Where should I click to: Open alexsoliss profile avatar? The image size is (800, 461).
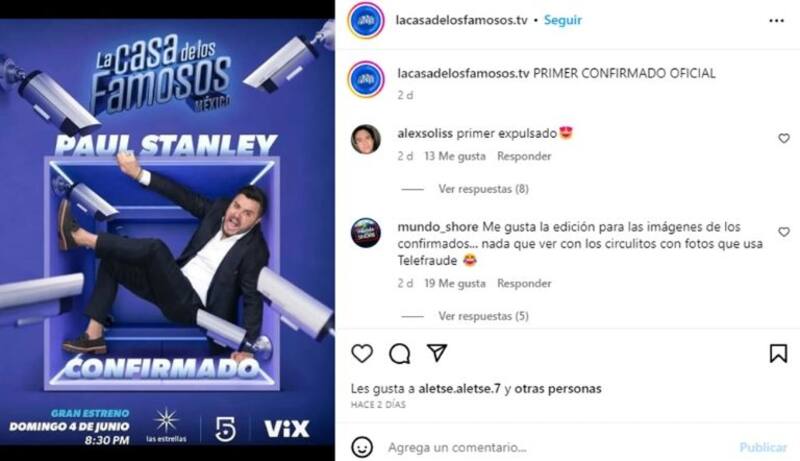pos(366,139)
